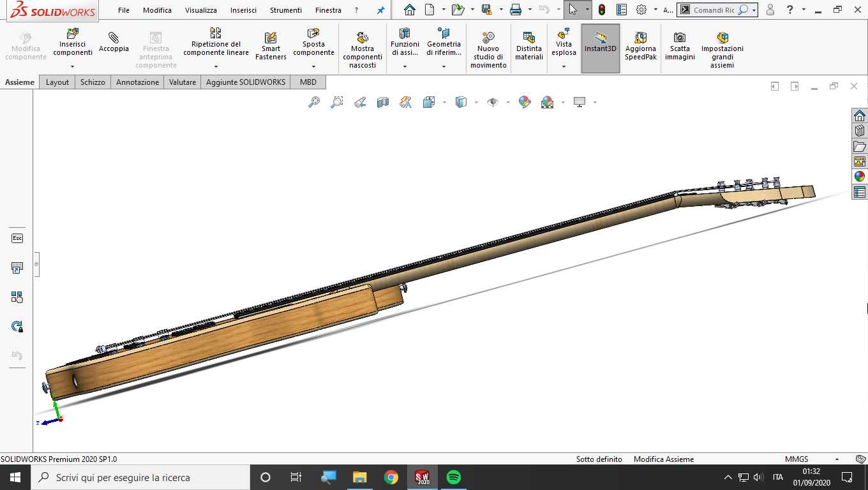Switch to the Layout tab

[x=57, y=82]
